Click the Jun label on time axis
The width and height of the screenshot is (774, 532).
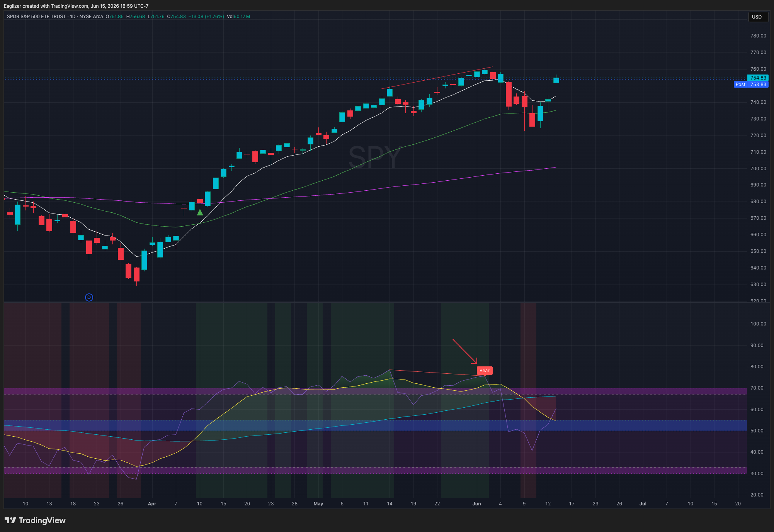pyautogui.click(x=476, y=504)
